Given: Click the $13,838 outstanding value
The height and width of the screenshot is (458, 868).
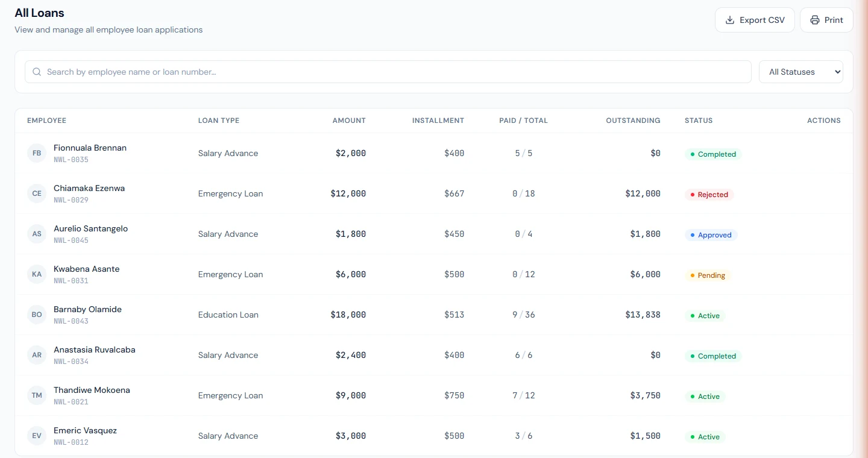Looking at the screenshot, I should tap(643, 315).
